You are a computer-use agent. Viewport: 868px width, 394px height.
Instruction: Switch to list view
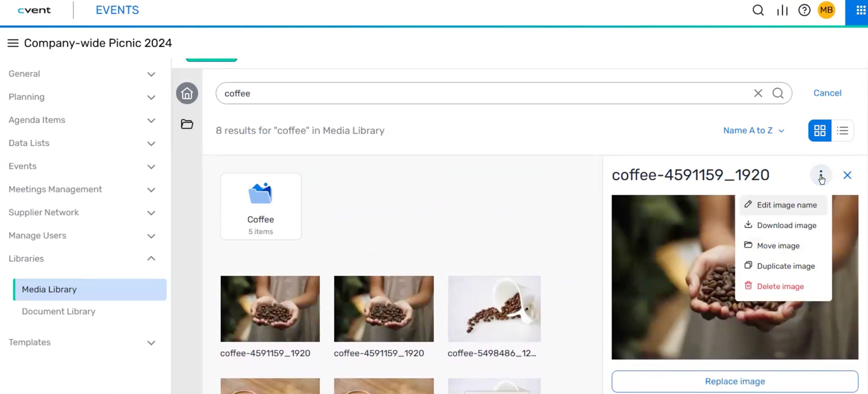click(843, 130)
